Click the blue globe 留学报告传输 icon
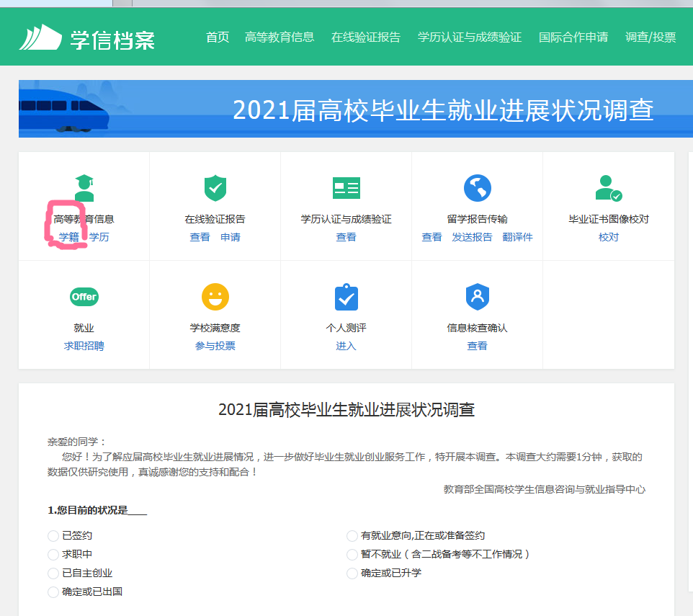This screenshot has width=693, height=616. (x=477, y=188)
